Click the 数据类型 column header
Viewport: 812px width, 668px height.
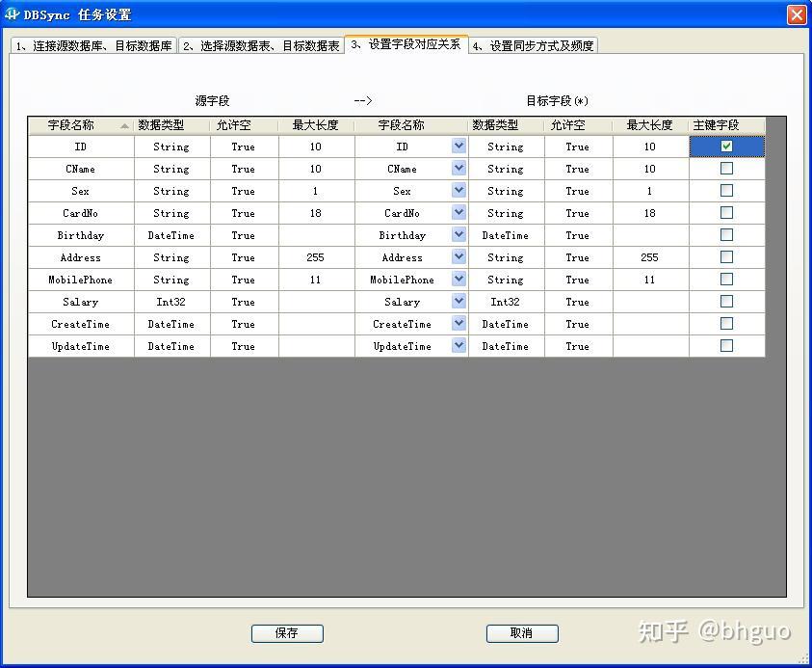170,124
